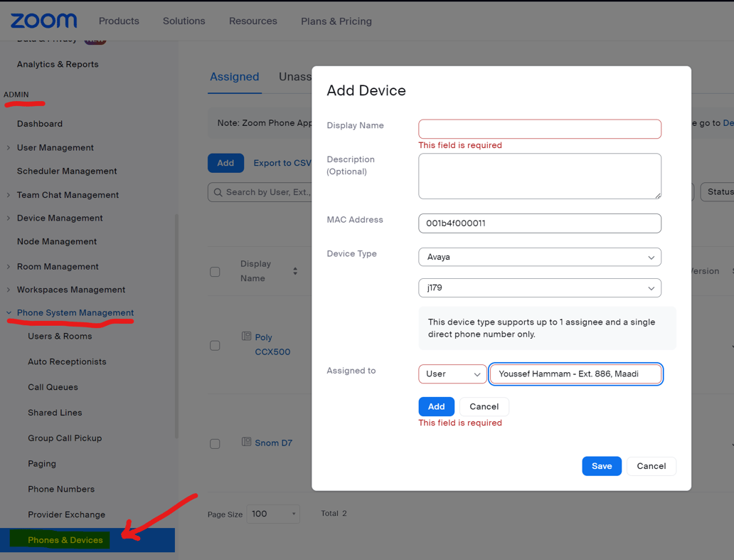Image resolution: width=734 pixels, height=560 pixels.
Task: Change Page Size dropdown from 100
Action: [x=273, y=514]
